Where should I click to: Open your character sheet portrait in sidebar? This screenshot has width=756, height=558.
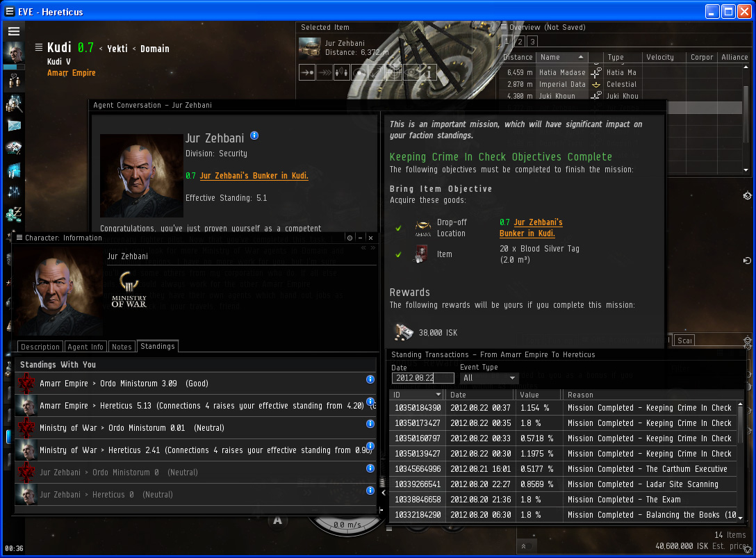coord(13,52)
